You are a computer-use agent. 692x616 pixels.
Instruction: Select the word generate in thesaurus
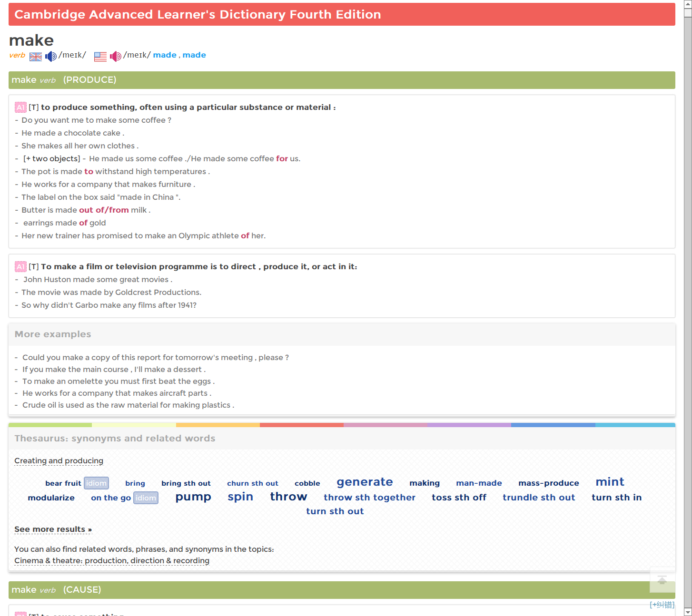coord(365,482)
